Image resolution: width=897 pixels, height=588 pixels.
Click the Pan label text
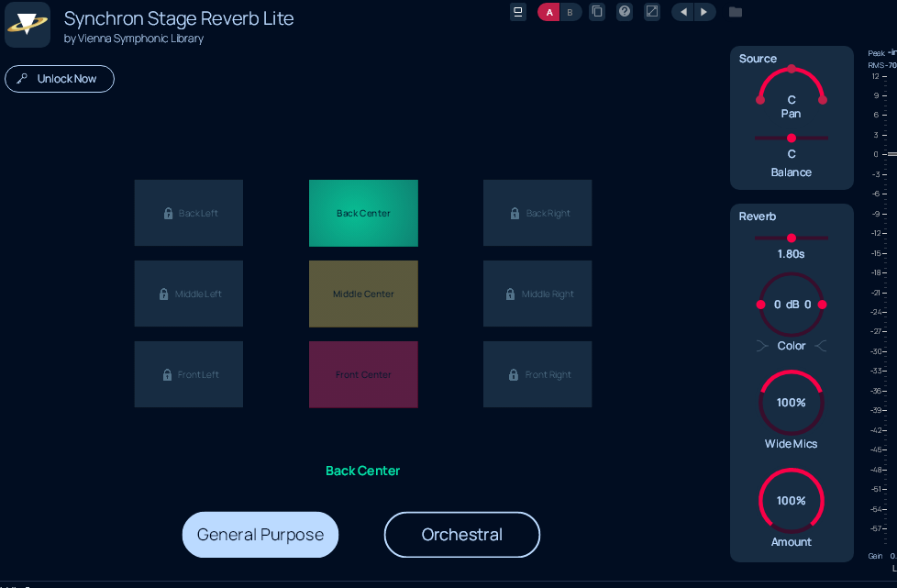792,113
